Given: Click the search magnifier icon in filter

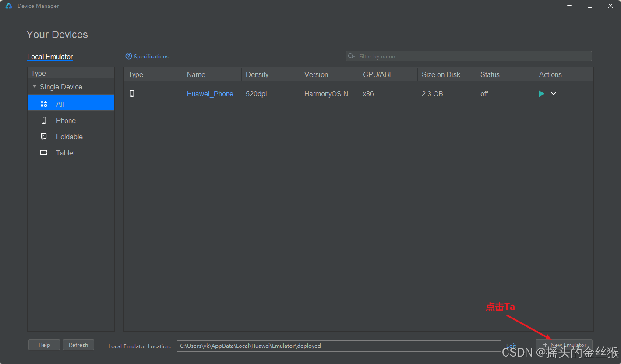Looking at the screenshot, I should tap(351, 56).
